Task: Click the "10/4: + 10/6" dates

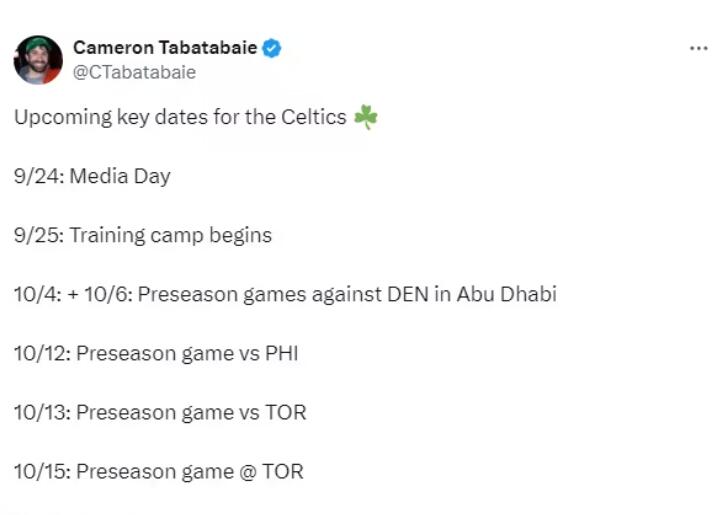Action: tap(73, 295)
